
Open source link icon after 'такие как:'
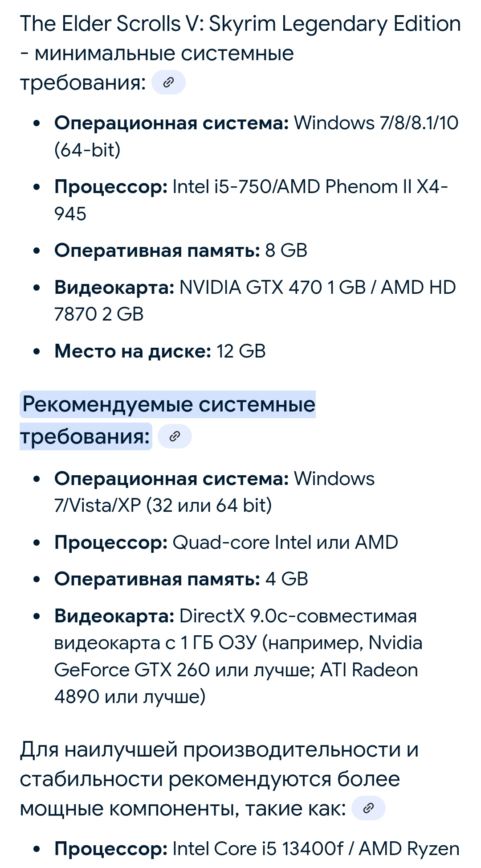[x=368, y=808]
